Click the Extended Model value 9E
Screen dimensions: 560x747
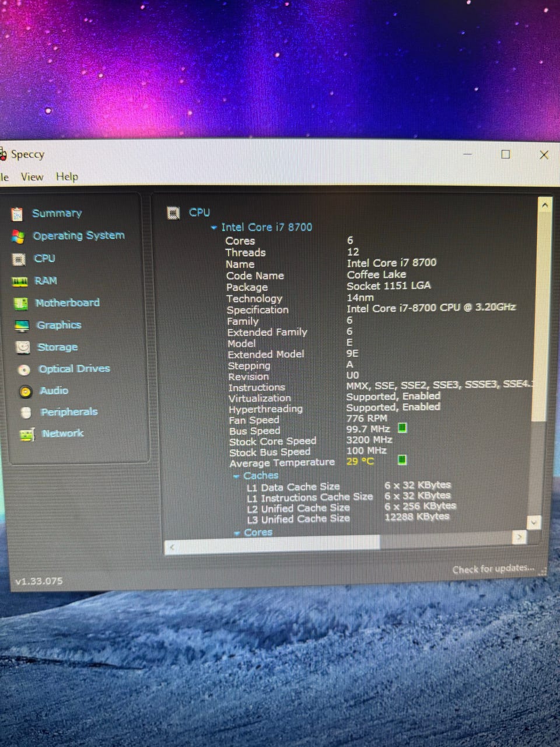[x=352, y=354]
